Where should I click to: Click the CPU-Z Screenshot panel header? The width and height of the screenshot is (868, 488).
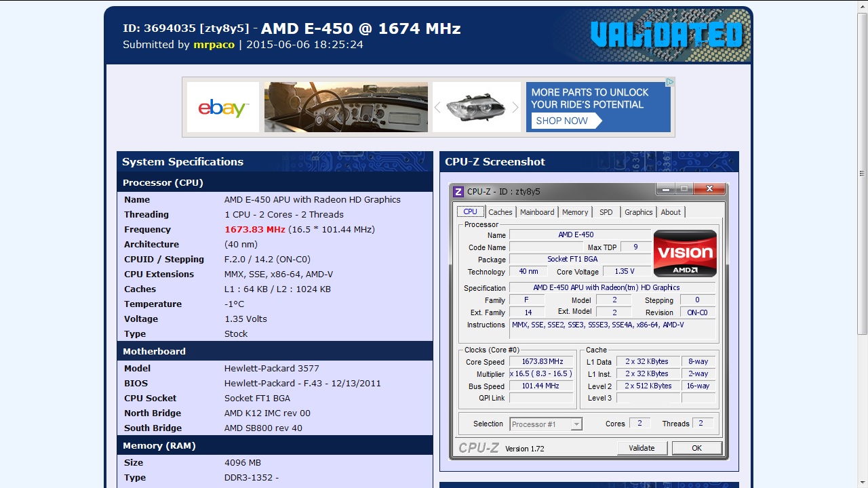tap(589, 161)
